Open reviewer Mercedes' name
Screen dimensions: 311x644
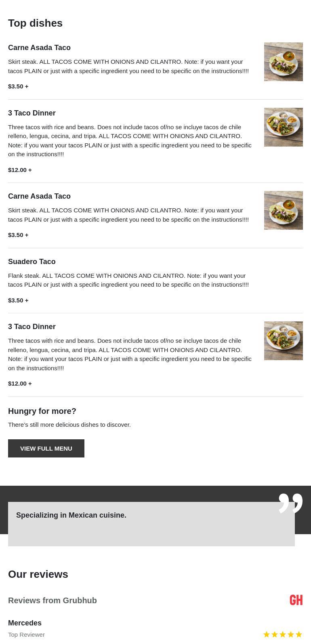(25, 623)
